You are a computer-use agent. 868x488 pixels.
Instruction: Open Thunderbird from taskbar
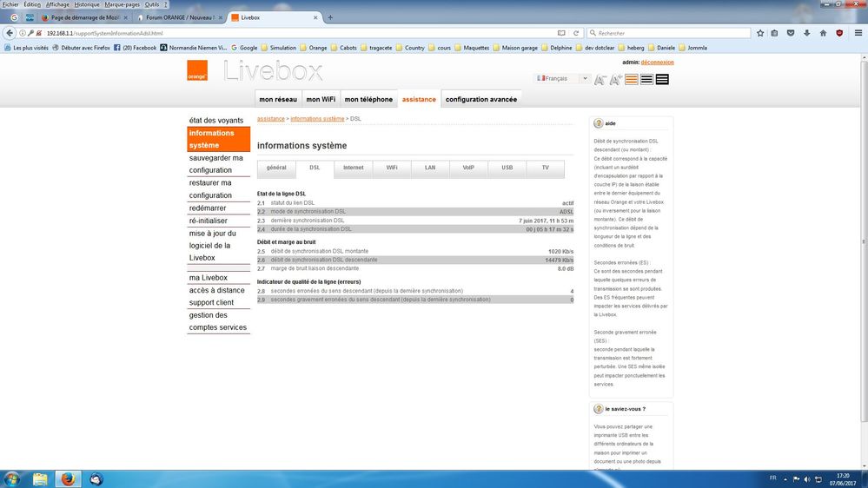point(96,479)
